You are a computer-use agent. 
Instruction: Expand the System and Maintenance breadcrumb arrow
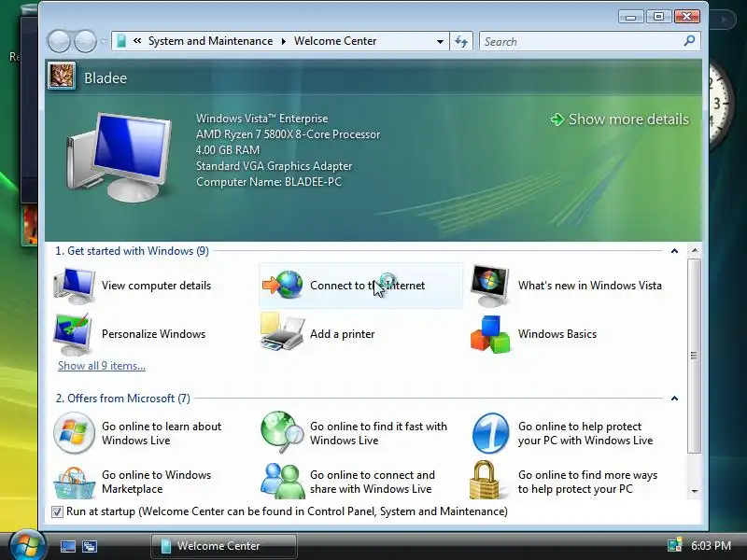click(x=284, y=41)
